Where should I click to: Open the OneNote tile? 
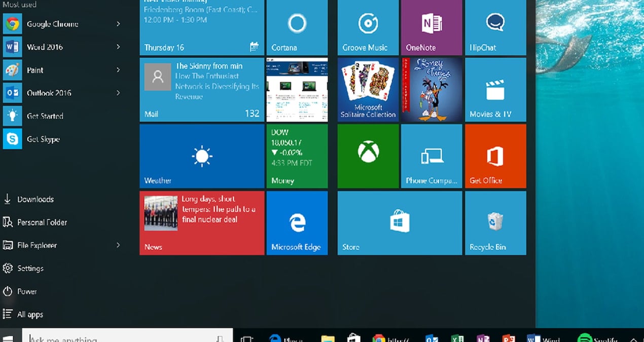click(431, 27)
